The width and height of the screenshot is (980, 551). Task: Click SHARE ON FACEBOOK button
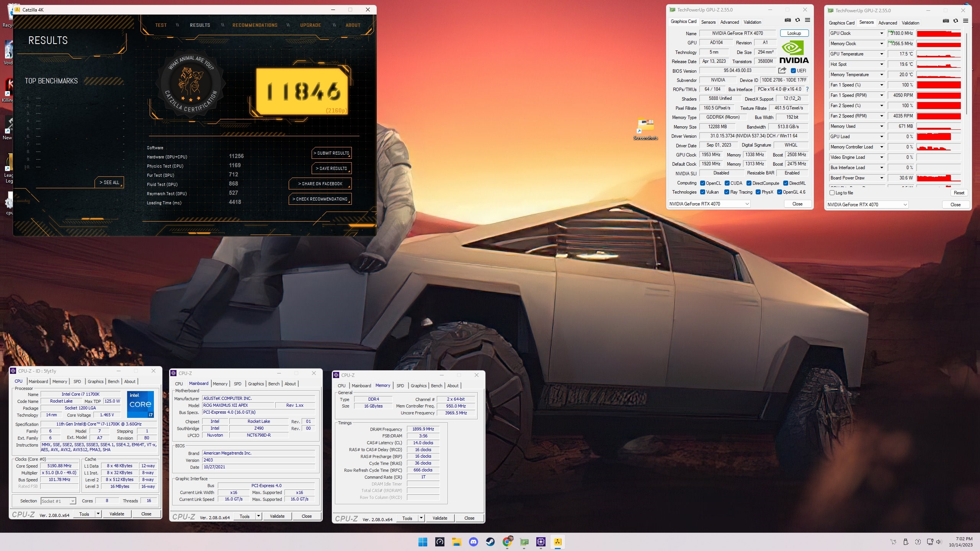click(x=320, y=184)
